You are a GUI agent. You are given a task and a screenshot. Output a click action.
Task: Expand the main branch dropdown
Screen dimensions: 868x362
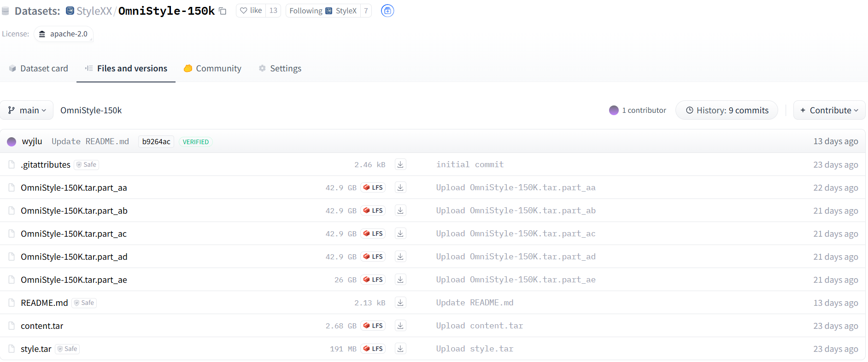tap(27, 111)
